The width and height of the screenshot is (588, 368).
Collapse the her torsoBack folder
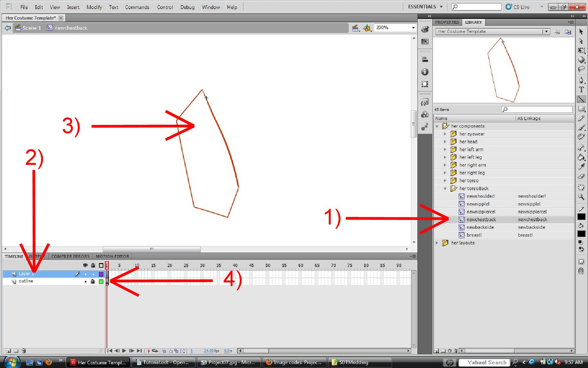pos(445,189)
